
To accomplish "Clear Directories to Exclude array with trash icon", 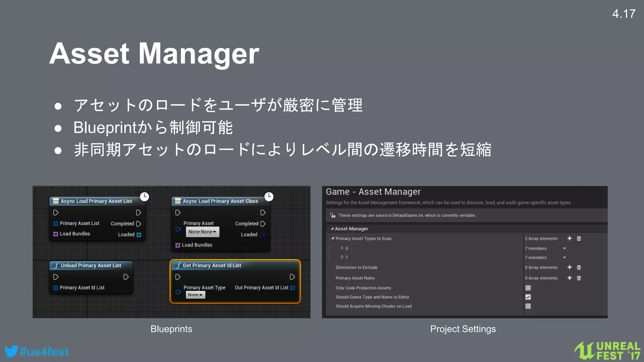I will pos(579,267).
